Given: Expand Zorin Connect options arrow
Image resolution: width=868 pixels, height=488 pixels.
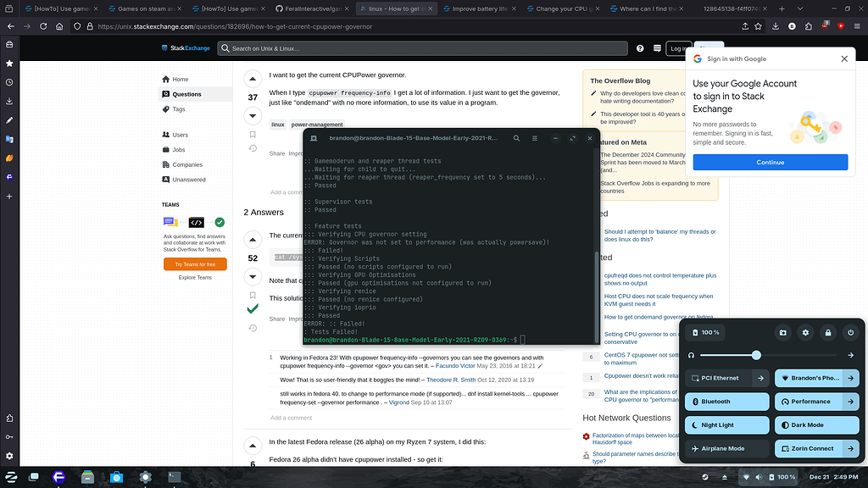Looking at the screenshot, I should point(850,448).
